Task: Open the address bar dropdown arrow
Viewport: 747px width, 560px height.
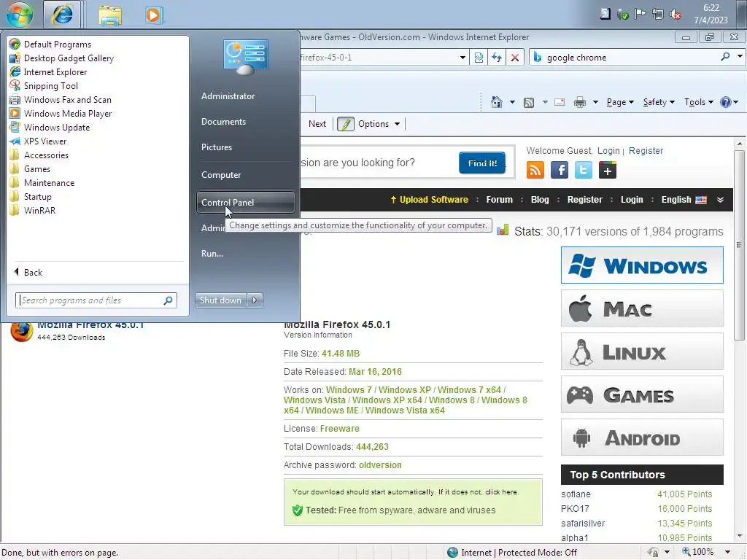Action: pyautogui.click(x=462, y=58)
